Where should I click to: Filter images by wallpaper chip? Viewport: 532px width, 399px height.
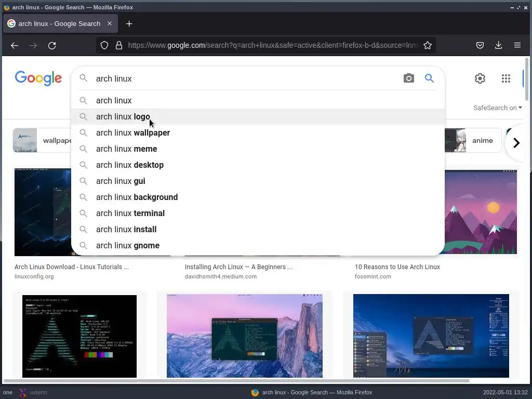pyautogui.click(x=43, y=140)
